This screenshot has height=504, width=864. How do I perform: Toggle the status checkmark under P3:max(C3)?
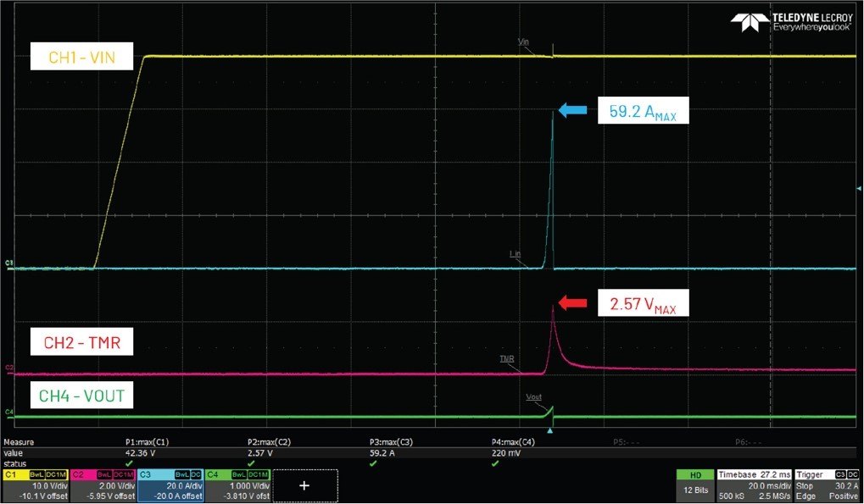(373, 463)
